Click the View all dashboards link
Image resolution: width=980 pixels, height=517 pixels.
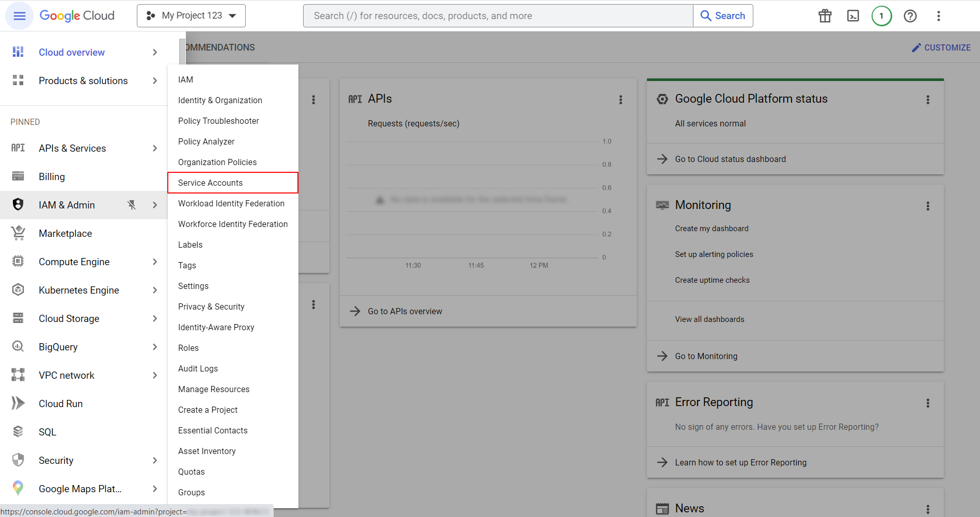(709, 319)
